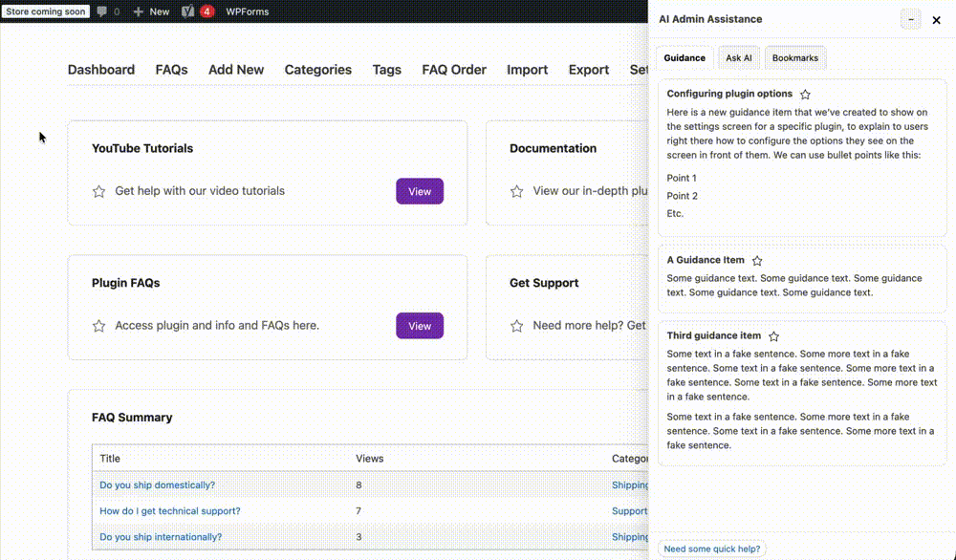Image resolution: width=956 pixels, height=560 pixels.
Task: Bookmark the Get Support card star
Action: (x=516, y=326)
